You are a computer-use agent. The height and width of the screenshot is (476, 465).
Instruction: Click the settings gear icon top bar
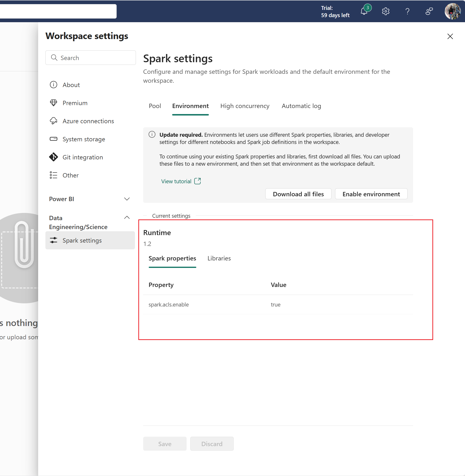385,11
